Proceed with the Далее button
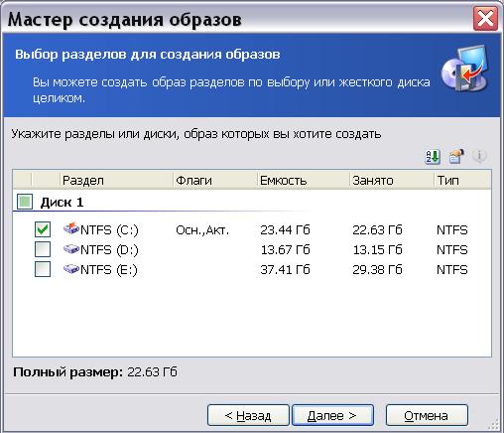The image size is (504, 433). 332,415
